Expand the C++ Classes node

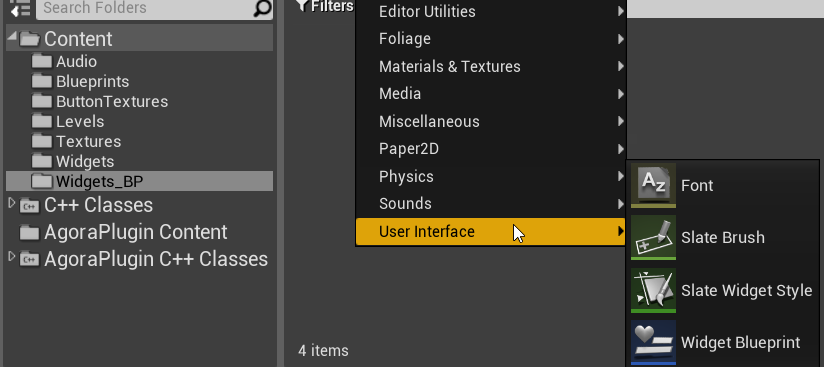point(12,204)
